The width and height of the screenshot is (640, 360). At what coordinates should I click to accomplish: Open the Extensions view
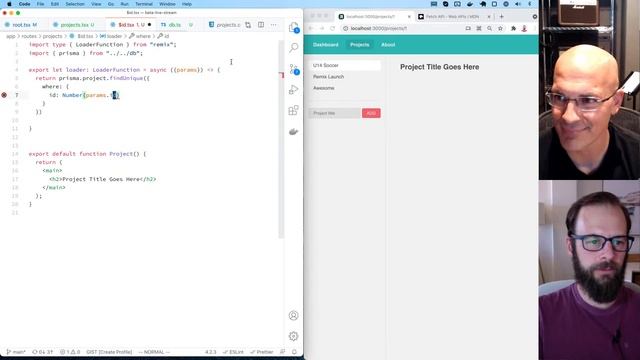click(293, 110)
